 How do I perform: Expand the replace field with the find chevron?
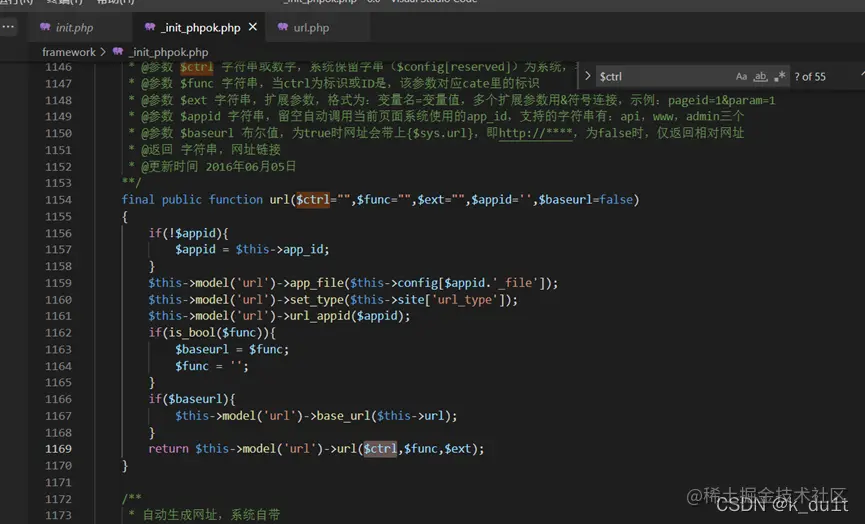coord(588,76)
